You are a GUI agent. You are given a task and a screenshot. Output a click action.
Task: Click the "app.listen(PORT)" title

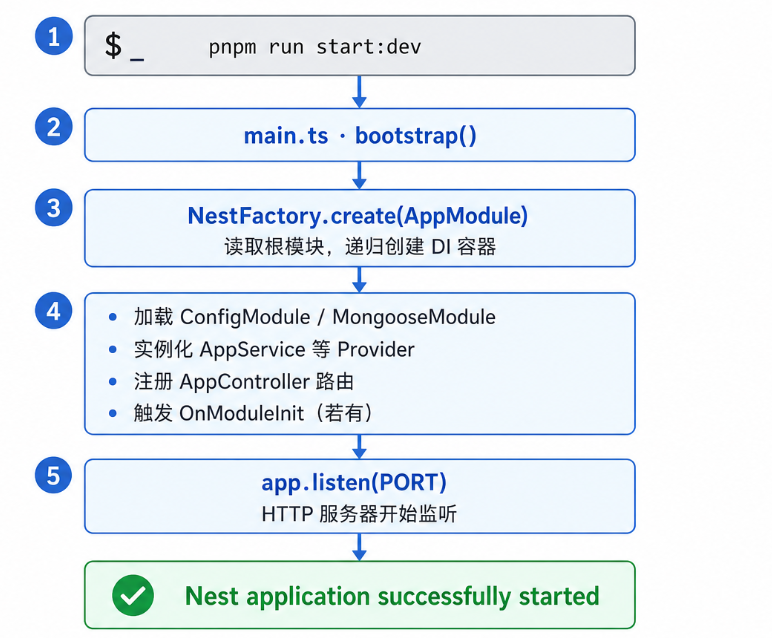pos(354,482)
